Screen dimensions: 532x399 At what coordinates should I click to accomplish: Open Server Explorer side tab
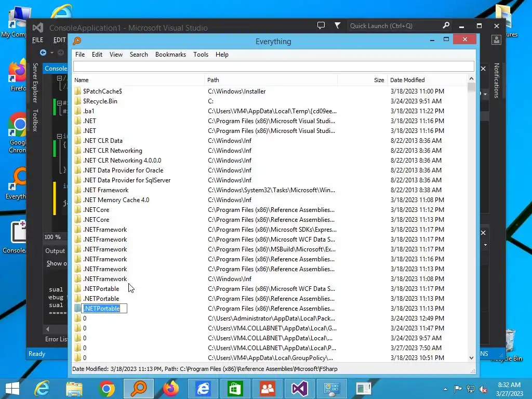coord(35,83)
